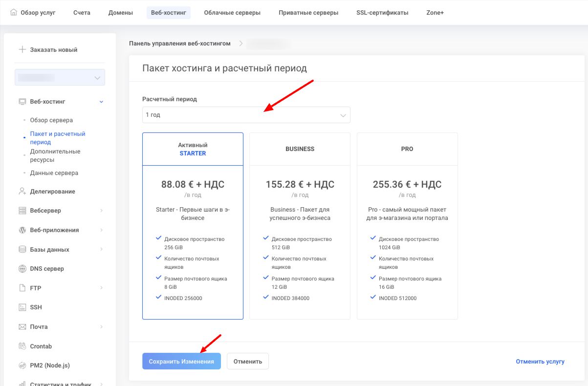Viewport: 588px width, 386px height.
Task: Click the house icon beside Обзор услуг
Action: 13,12
